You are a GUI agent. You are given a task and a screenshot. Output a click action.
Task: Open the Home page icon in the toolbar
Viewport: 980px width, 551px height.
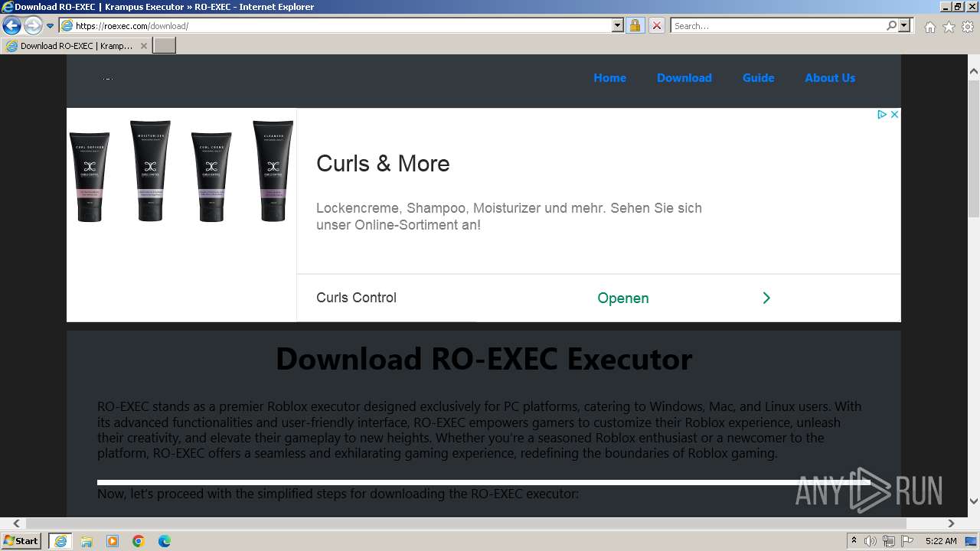click(929, 27)
